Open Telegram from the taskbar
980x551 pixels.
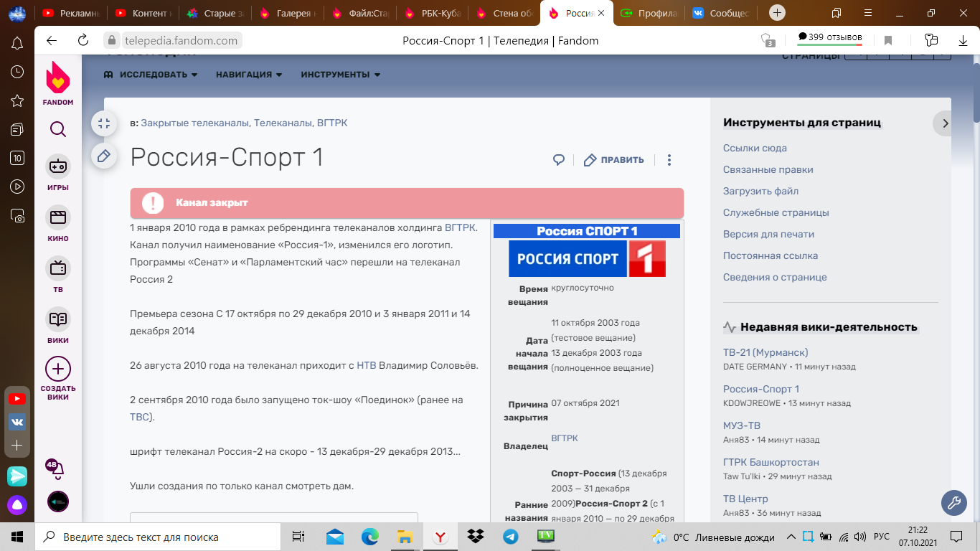coord(511,537)
